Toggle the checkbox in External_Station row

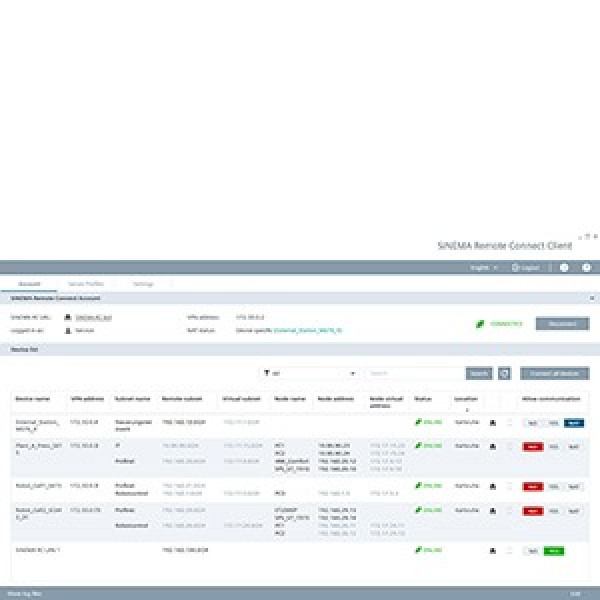pyautogui.click(x=509, y=423)
